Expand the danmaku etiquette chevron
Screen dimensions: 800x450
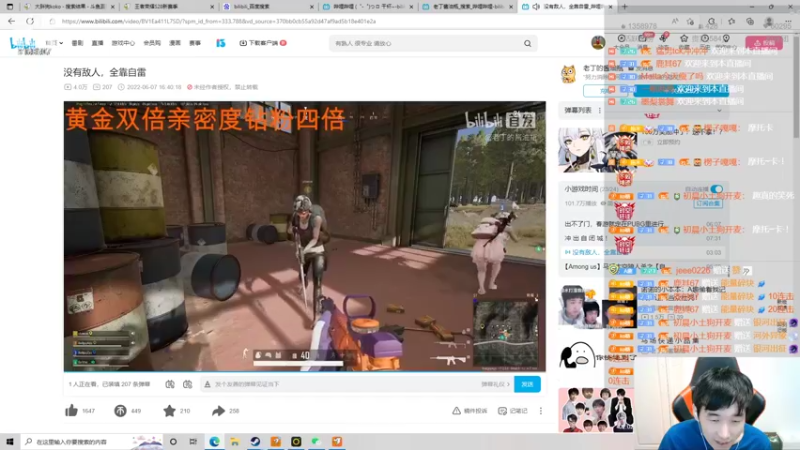(x=508, y=384)
